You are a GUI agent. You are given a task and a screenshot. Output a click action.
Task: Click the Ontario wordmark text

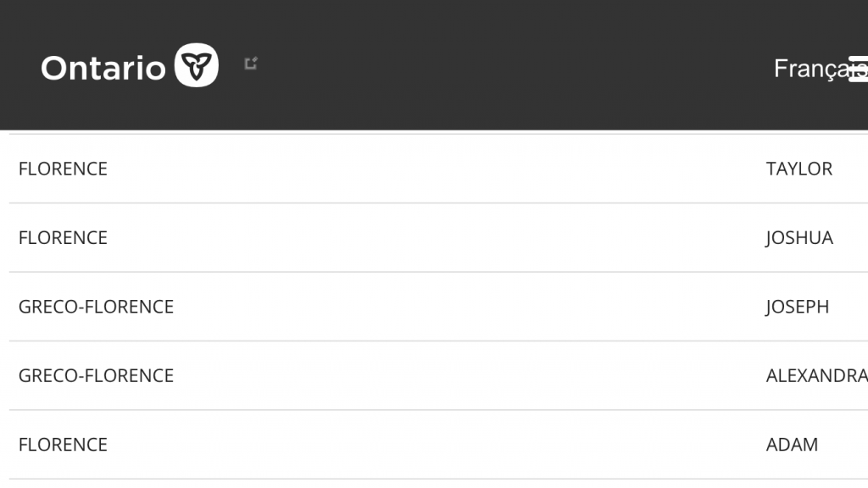(103, 68)
